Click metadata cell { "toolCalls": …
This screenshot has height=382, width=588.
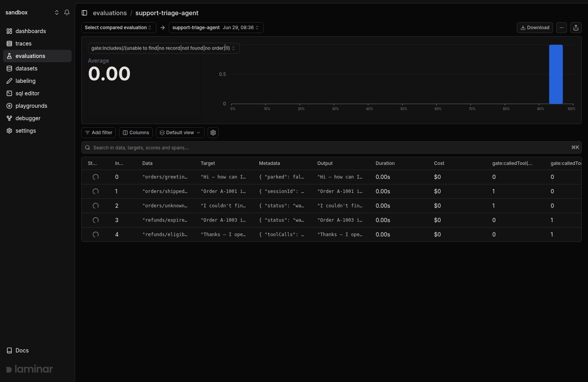point(282,235)
